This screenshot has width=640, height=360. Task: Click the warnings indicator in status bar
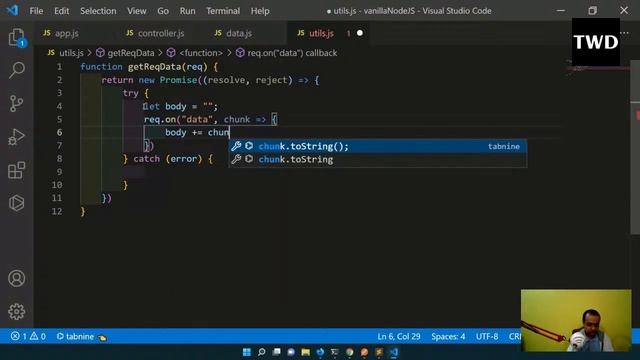coord(38,336)
